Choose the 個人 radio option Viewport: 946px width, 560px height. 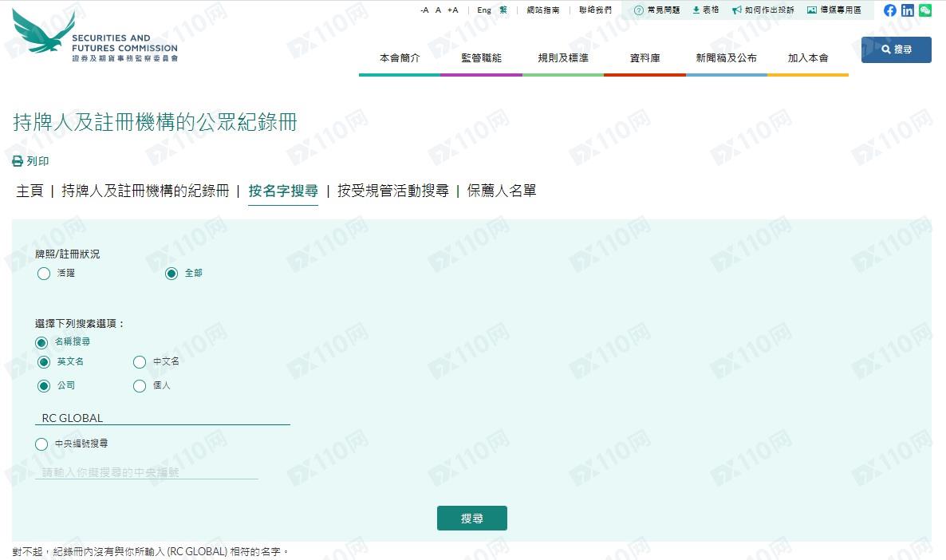click(x=140, y=386)
